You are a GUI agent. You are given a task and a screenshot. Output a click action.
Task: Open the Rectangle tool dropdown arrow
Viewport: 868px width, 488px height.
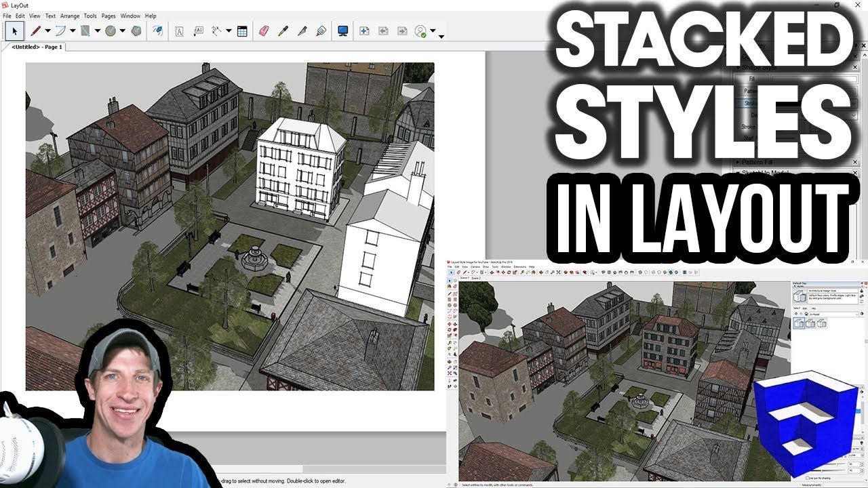(x=98, y=30)
